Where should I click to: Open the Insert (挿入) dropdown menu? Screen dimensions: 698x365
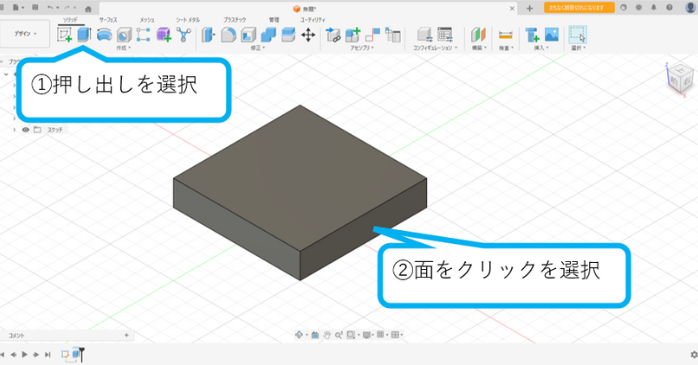tap(541, 48)
